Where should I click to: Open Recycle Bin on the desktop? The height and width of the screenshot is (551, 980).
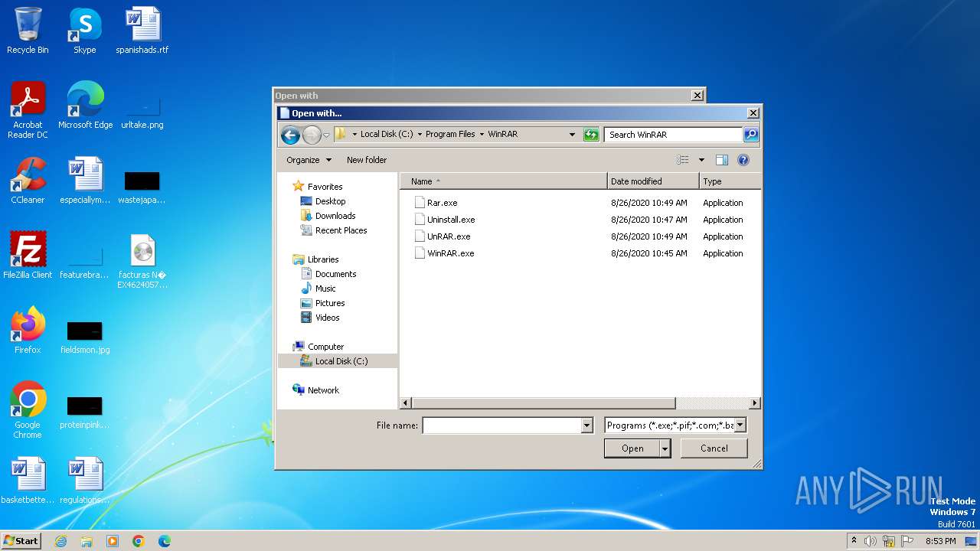(28, 31)
